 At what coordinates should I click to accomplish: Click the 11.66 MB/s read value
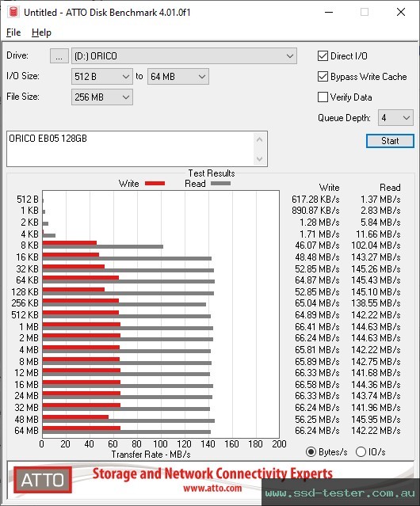pyautogui.click(x=378, y=234)
